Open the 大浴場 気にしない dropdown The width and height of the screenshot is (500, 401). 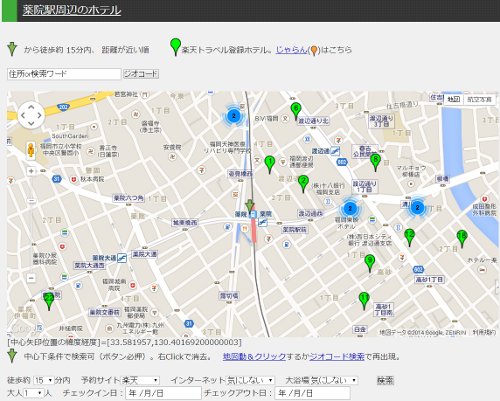tap(334, 380)
